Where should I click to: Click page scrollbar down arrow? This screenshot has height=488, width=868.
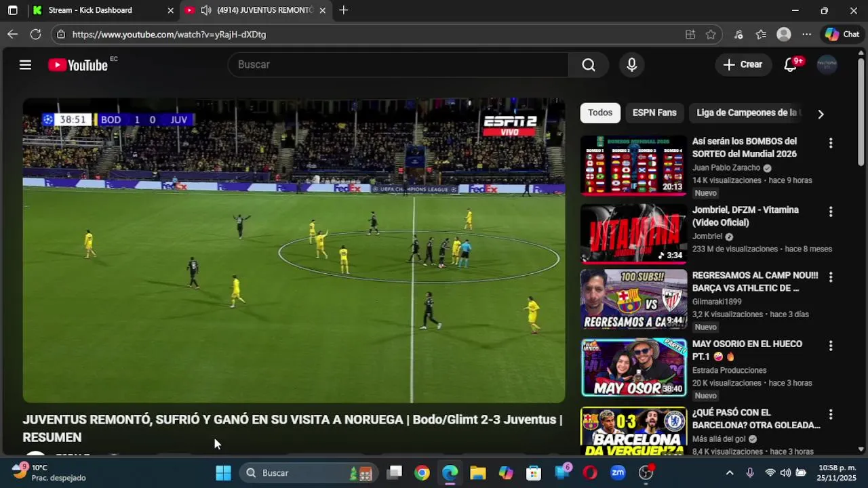(x=861, y=449)
